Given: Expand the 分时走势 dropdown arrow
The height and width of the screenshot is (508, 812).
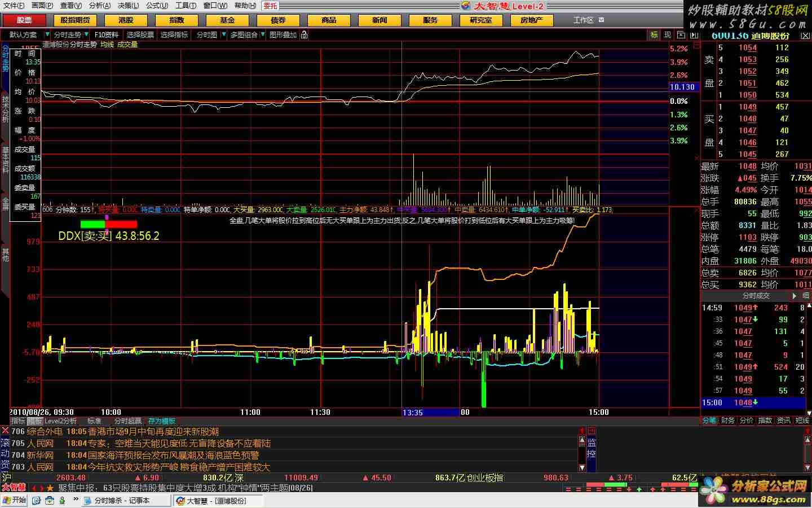Looking at the screenshot, I should 86,35.
